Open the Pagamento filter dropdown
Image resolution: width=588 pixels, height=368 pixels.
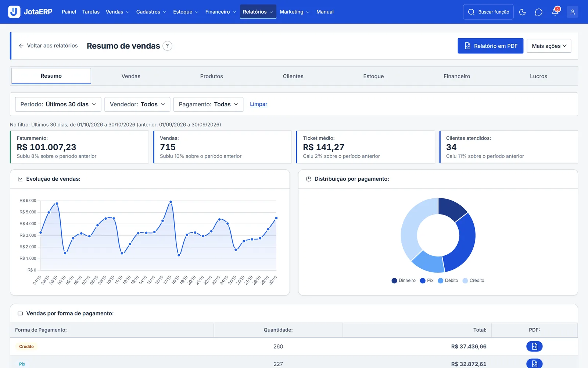(x=208, y=104)
